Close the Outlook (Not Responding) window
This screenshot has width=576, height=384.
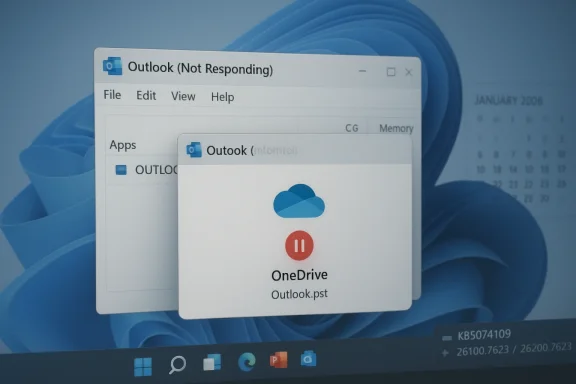point(408,72)
